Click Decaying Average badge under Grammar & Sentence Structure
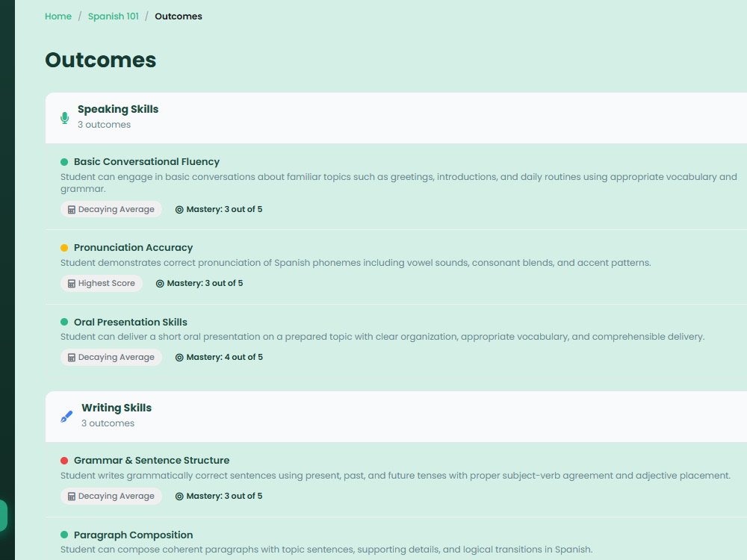747x560 pixels. coord(111,497)
